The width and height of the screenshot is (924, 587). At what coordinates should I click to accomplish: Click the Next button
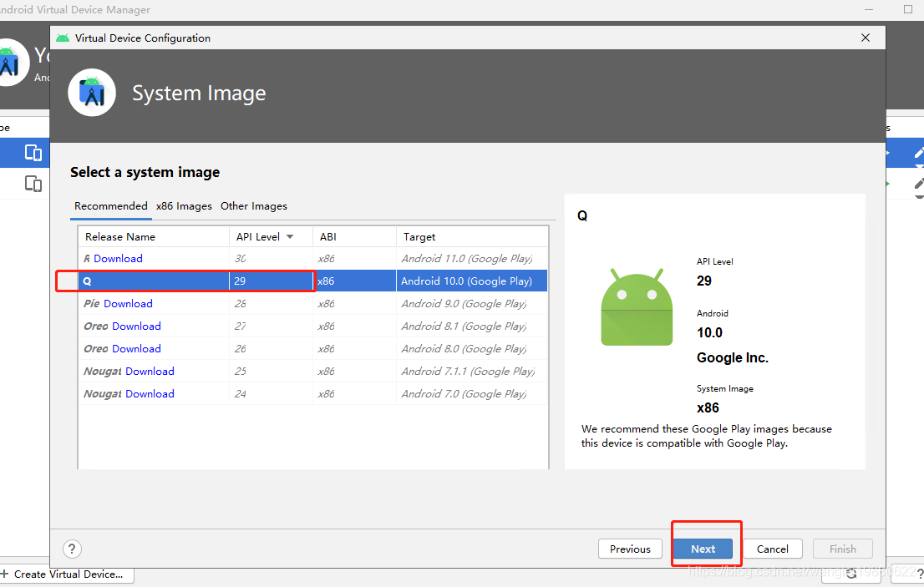coord(703,549)
